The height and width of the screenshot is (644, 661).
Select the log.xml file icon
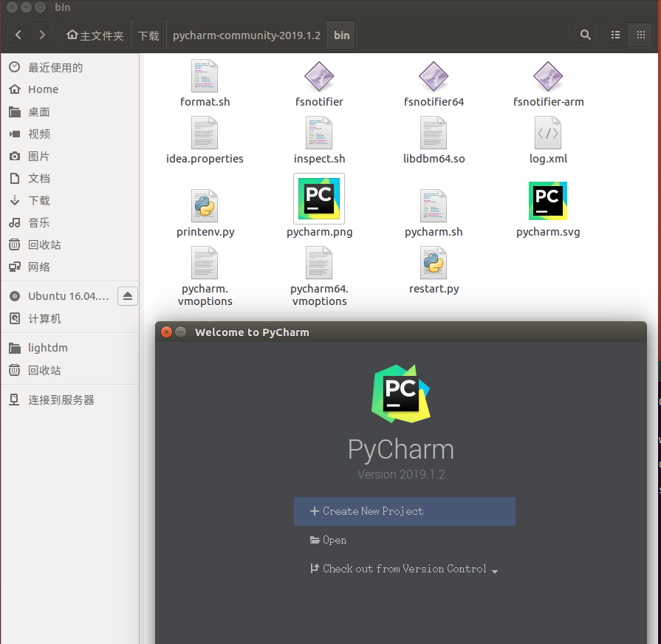point(548,133)
